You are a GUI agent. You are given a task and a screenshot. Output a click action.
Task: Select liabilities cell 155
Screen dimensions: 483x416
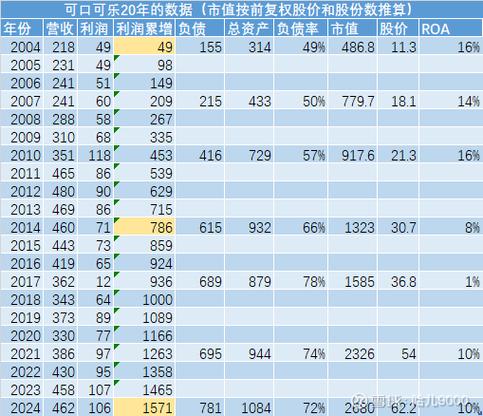[x=200, y=46]
